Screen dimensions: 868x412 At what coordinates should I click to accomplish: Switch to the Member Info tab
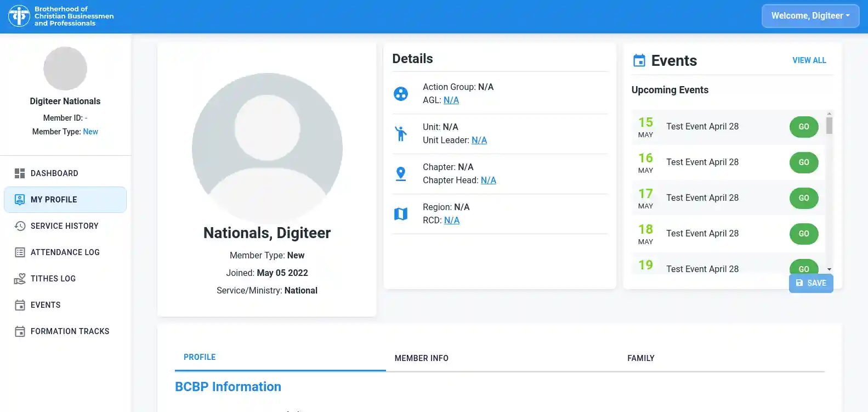click(422, 358)
